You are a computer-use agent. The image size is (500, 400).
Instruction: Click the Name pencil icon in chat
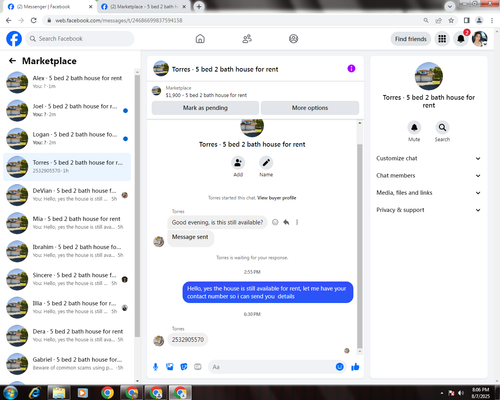266,163
